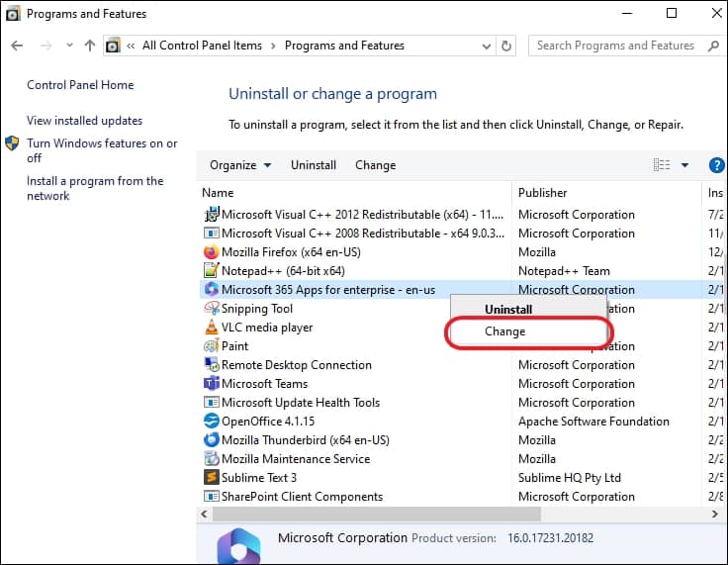Click the VLC media player cone icon
Viewport: 728px width, 565px height.
212,328
